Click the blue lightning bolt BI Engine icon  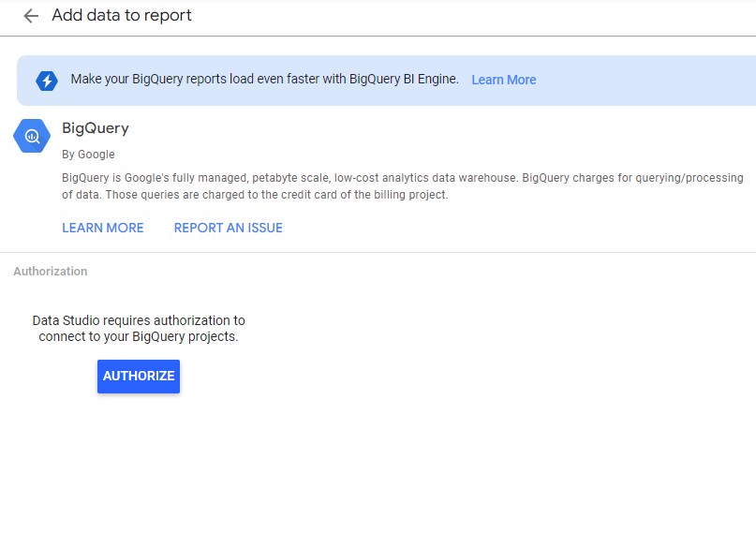point(47,81)
